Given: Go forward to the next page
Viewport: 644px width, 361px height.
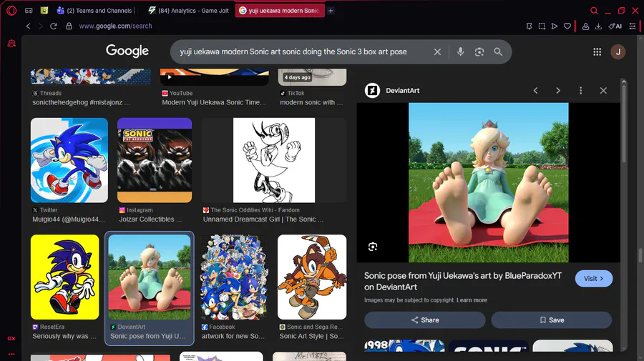Looking at the screenshot, I should coord(41,26).
